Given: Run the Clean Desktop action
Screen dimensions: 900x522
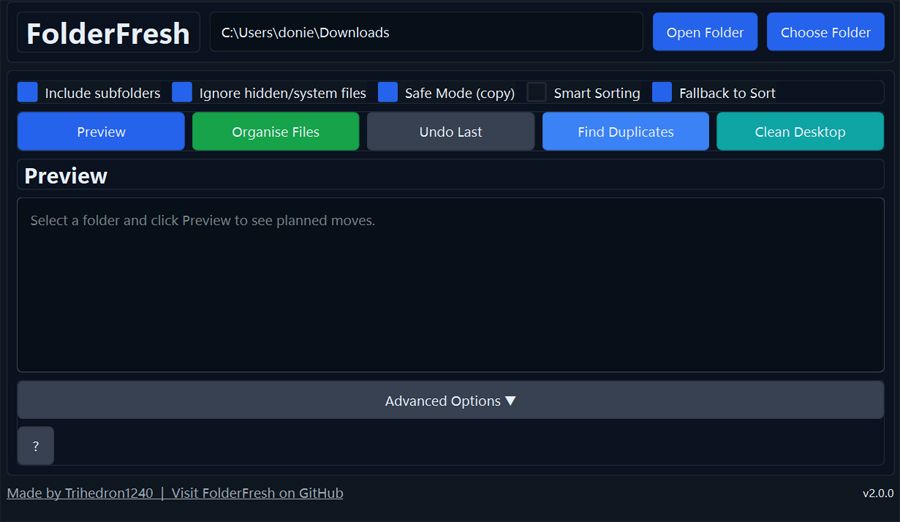Looking at the screenshot, I should click(x=800, y=131).
